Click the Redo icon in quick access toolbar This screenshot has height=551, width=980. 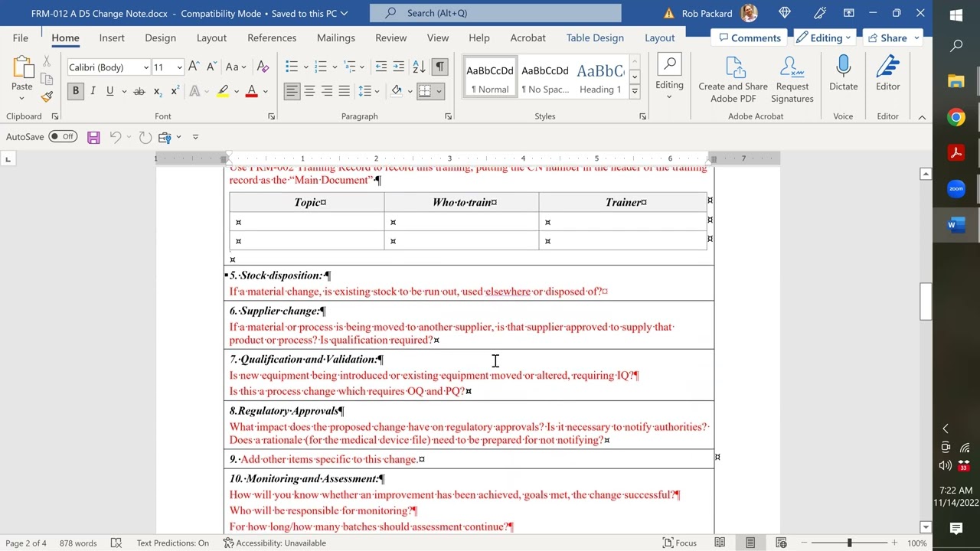[145, 137]
